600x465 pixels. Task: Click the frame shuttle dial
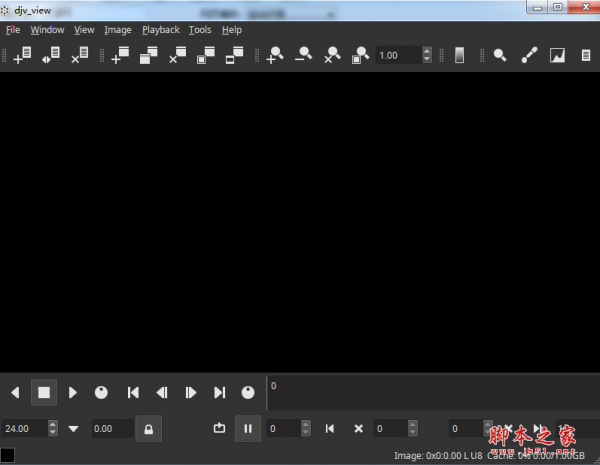(248, 393)
